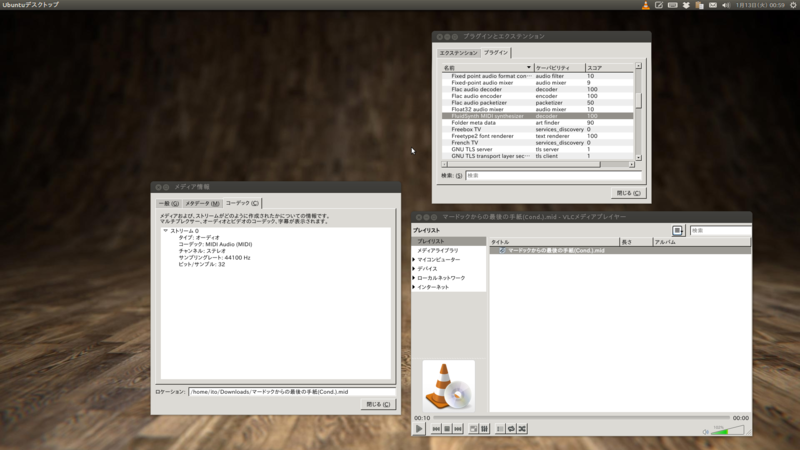The height and width of the screenshot is (450, 800).
Task: Select the Flac audio packetizer row
Action: [x=537, y=103]
